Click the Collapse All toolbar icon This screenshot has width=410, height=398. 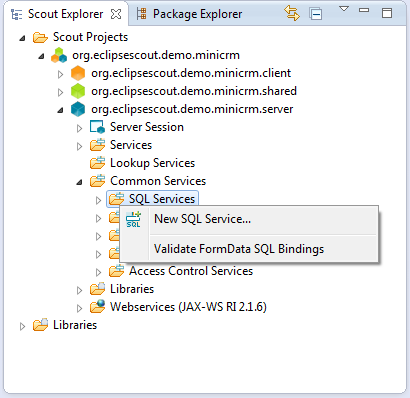[x=316, y=14]
